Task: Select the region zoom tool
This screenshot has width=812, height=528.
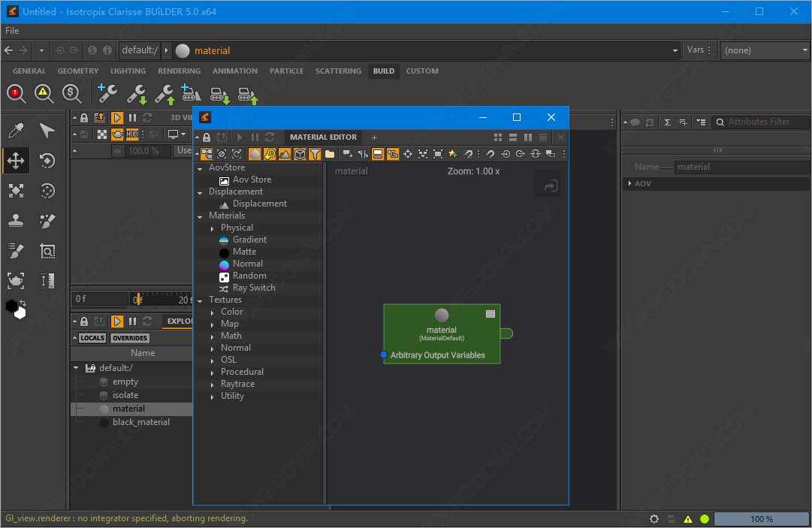Action: (47, 251)
